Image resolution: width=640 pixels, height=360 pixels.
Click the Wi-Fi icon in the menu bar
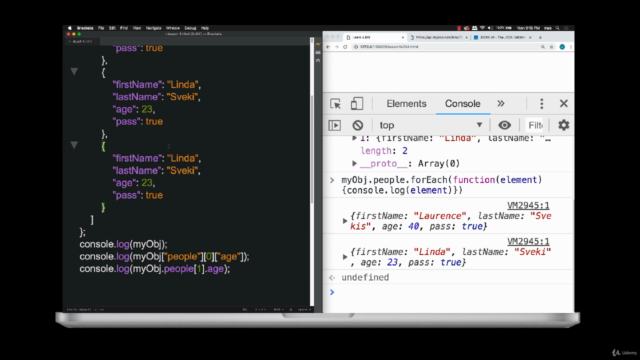[x=482, y=28]
